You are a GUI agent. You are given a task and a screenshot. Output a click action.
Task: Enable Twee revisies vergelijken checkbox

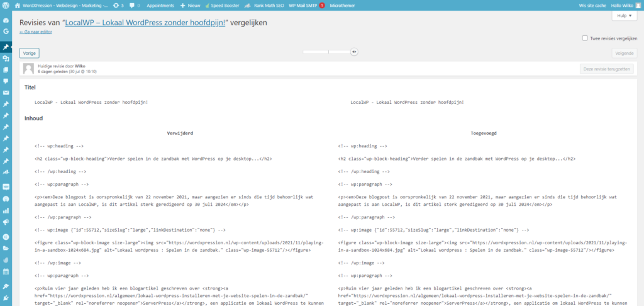(585, 38)
